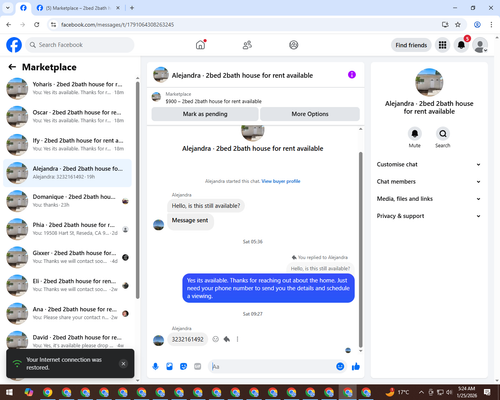Open a new browser tab
The height and width of the screenshot is (400, 500).
pos(132,8)
